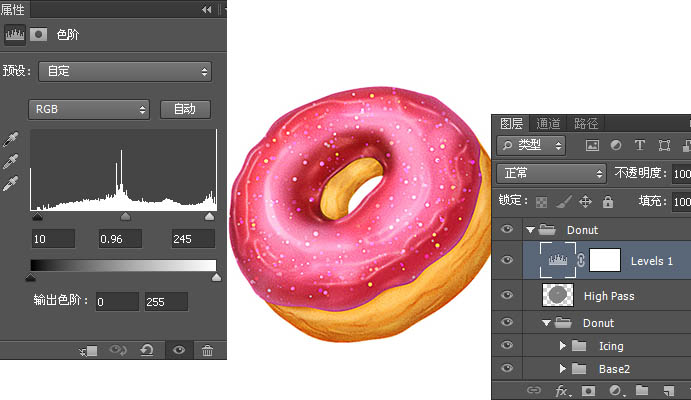Hide the Levels 1 layer

click(x=507, y=260)
